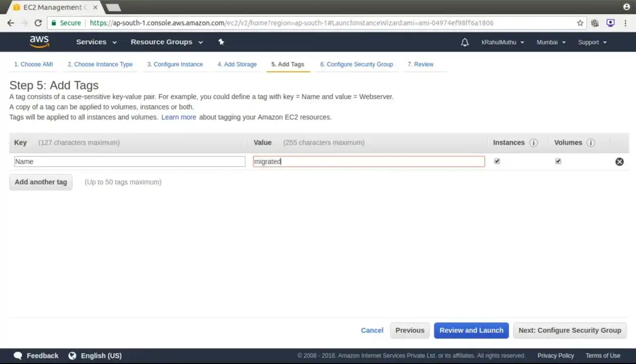Screen dimensions: 636x364
Task: Expand the Services dropdown
Action: tap(97, 42)
